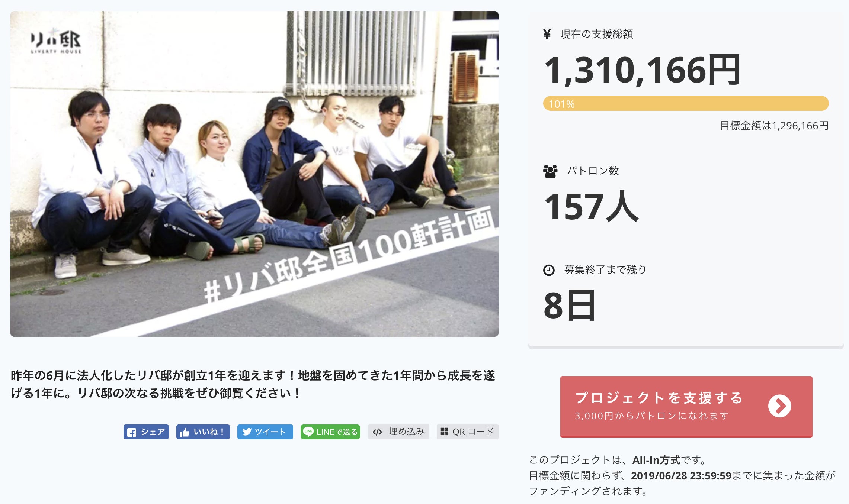Click the patrons group icon beside パトロン数
Viewport: 849px width, 504px height.
tap(550, 171)
